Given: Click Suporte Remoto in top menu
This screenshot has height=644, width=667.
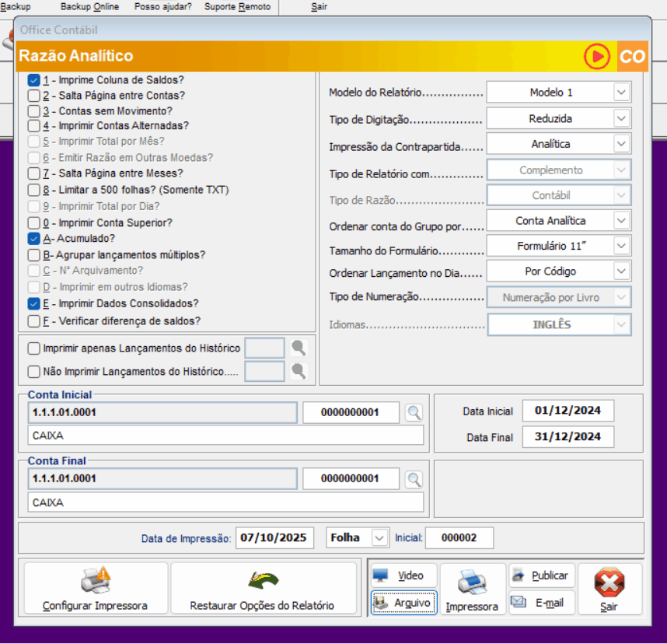Looking at the screenshot, I should coord(237,7).
